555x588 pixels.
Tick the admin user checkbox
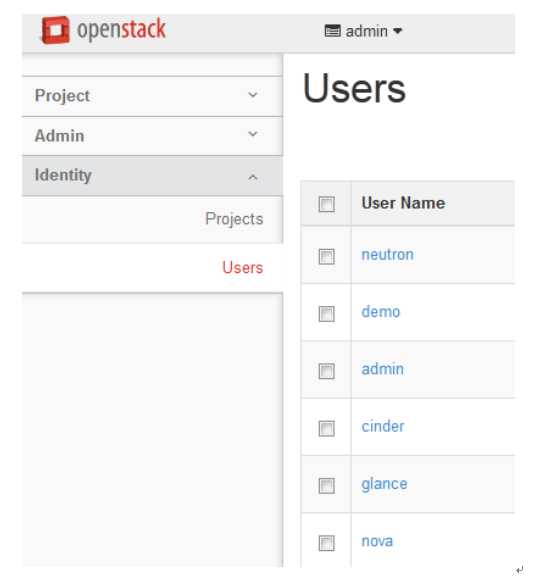coord(326,371)
